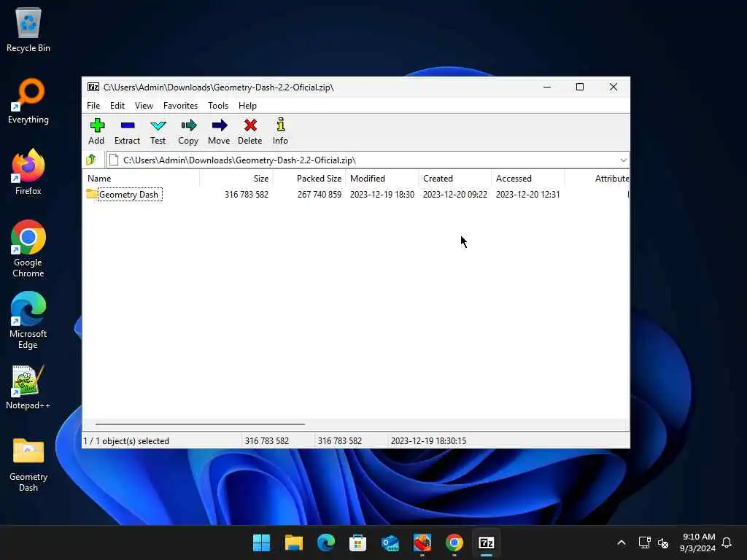The height and width of the screenshot is (560, 747).
Task: Select Google Chrome desktop shortcut
Action: (x=28, y=249)
